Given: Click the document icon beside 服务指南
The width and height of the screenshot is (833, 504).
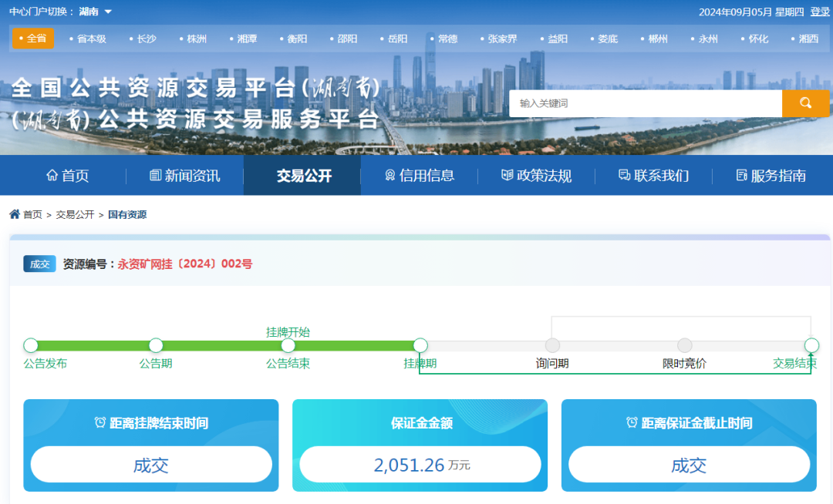Looking at the screenshot, I should tap(742, 176).
